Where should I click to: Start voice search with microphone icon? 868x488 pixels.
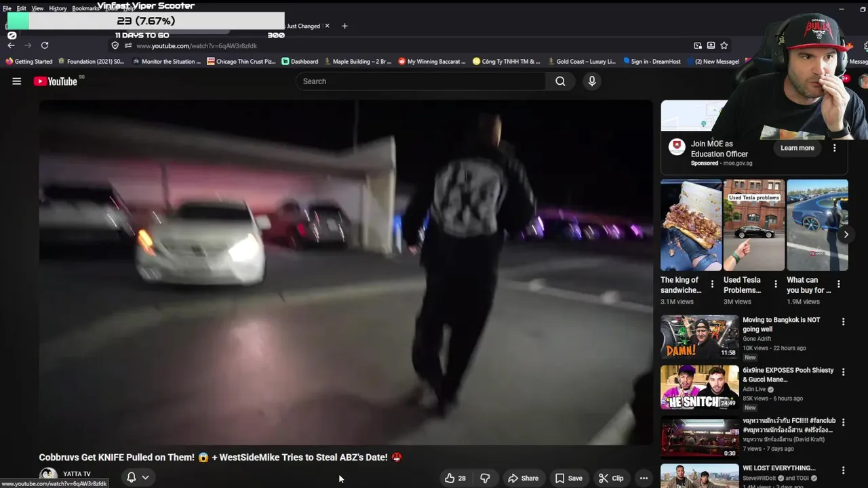click(x=592, y=81)
